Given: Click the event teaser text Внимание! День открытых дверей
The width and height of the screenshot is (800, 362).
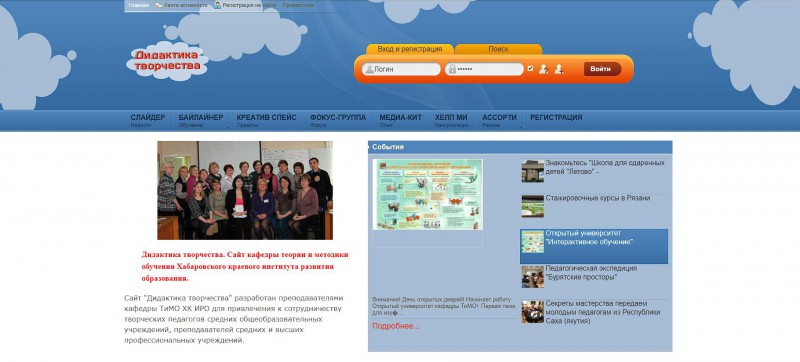Looking at the screenshot, I should (444, 306).
